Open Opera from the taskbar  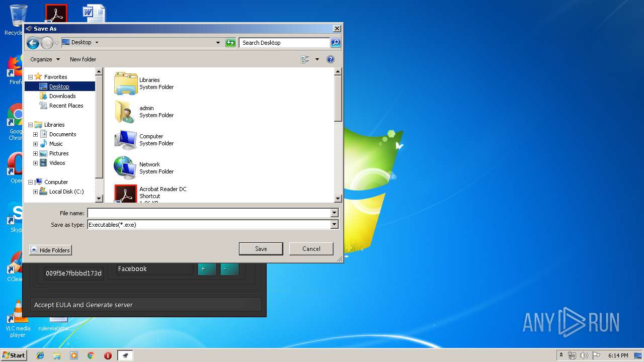108,355
